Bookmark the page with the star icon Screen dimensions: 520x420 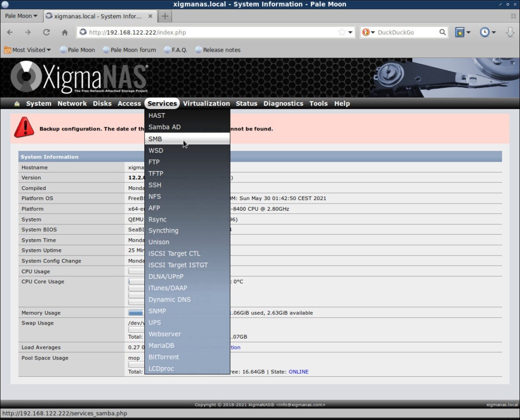(x=342, y=32)
